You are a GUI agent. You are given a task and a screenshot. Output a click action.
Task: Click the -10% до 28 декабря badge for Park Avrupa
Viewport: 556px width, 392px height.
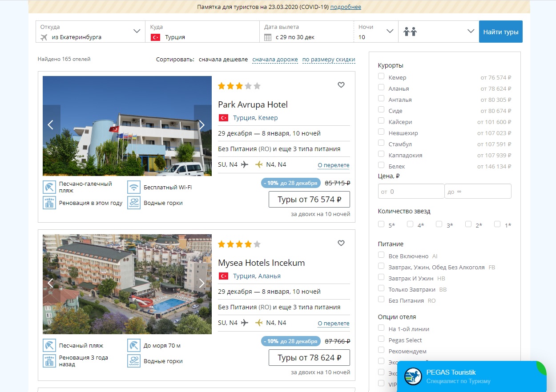290,183
